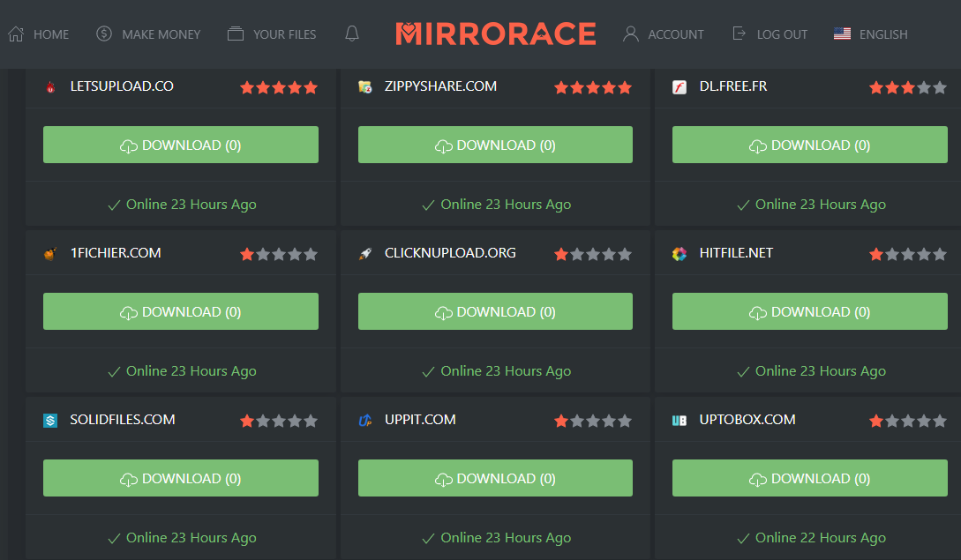Download from the Uptobox.com mirror
961x560 pixels.
point(809,478)
